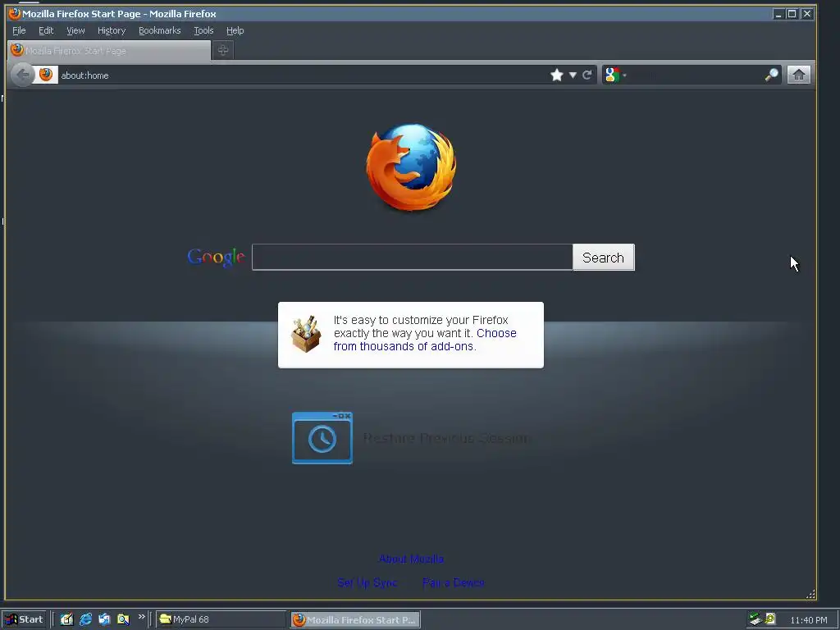Click the window resize grip corner

click(810, 594)
